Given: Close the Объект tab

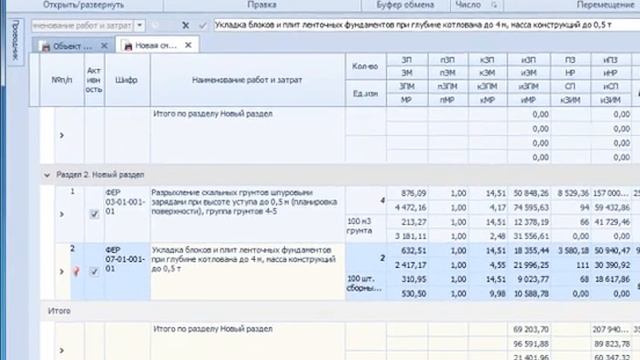Looking at the screenshot, I should 104,46.
